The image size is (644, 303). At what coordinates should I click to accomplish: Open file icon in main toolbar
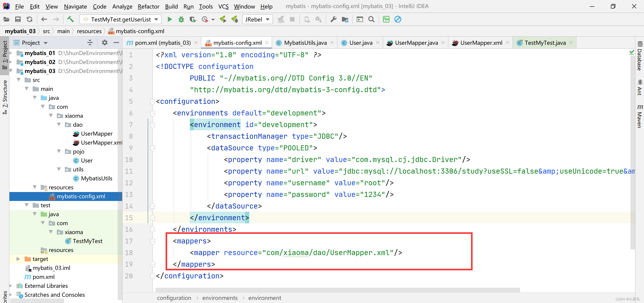(6, 19)
